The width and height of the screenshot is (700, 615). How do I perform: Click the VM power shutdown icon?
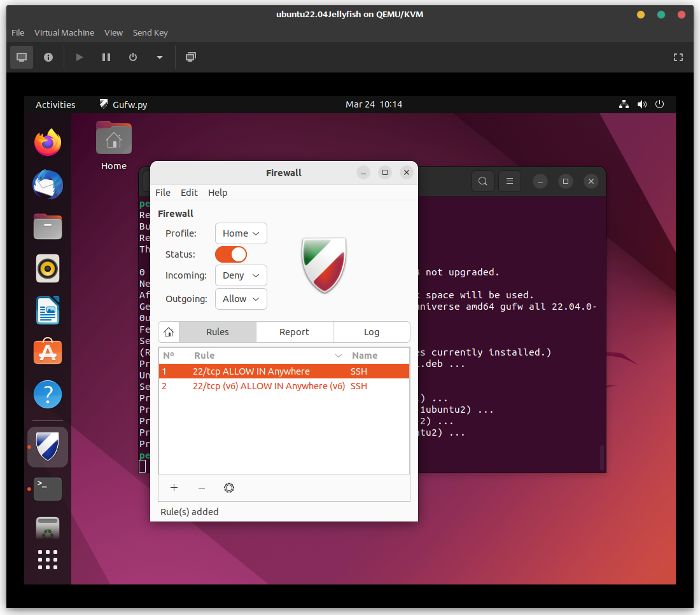(x=133, y=57)
